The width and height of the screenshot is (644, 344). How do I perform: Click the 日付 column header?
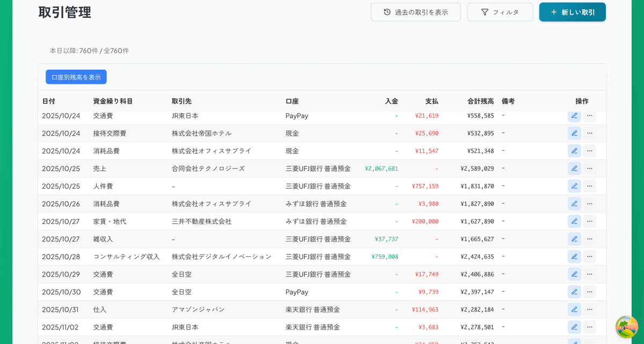[x=48, y=101]
